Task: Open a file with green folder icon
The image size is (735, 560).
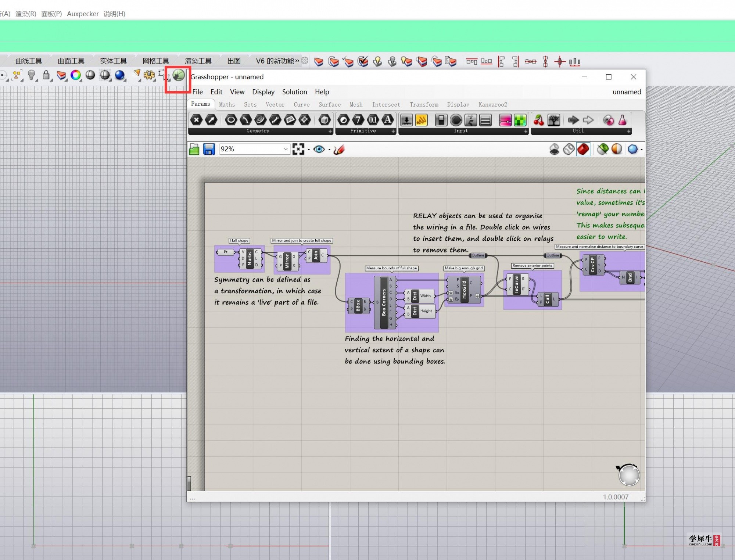Action: [x=194, y=149]
